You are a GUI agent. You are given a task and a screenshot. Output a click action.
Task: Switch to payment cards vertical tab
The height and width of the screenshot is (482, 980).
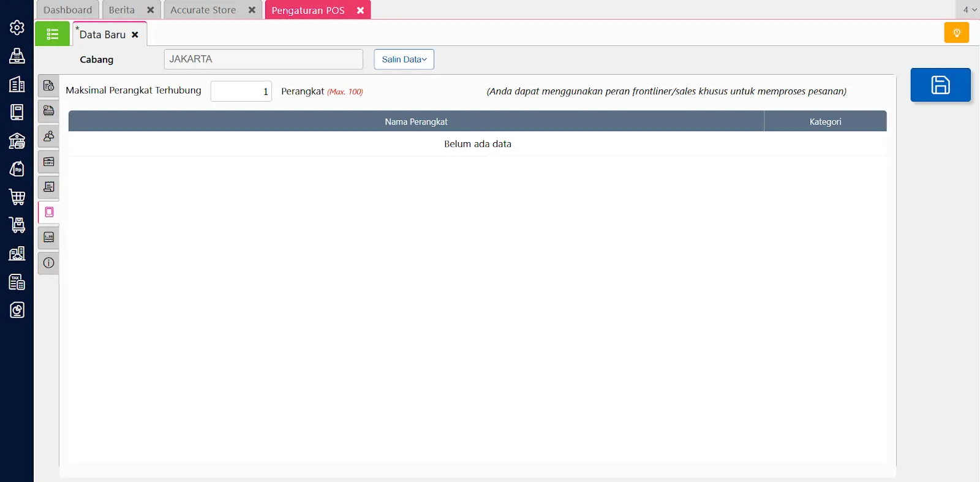[x=49, y=111]
